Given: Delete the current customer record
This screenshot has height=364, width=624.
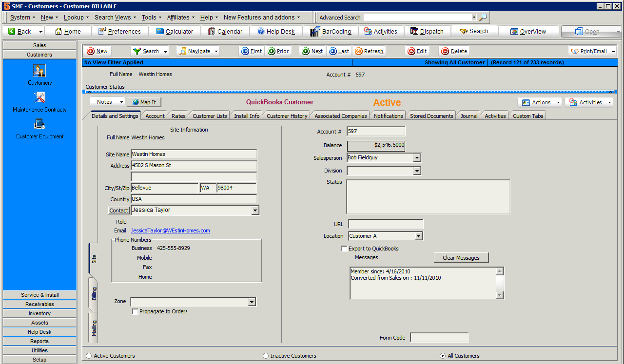Looking at the screenshot, I should coord(454,51).
